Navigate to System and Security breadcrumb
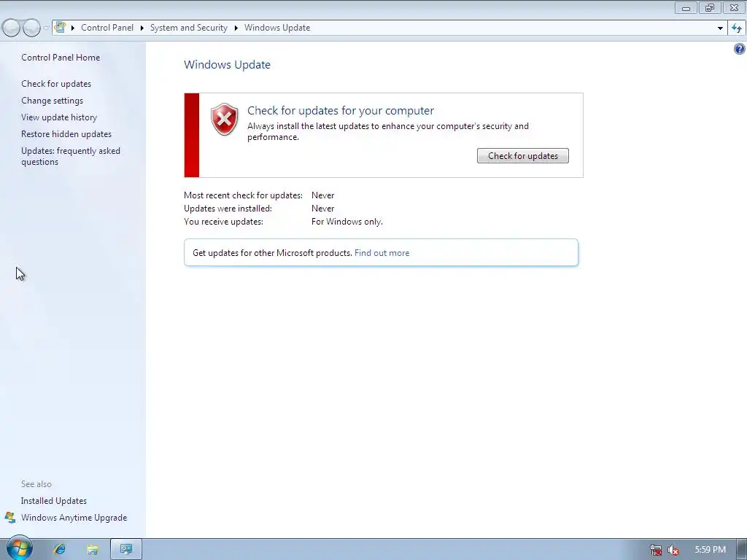The width and height of the screenshot is (747, 560). point(189,28)
